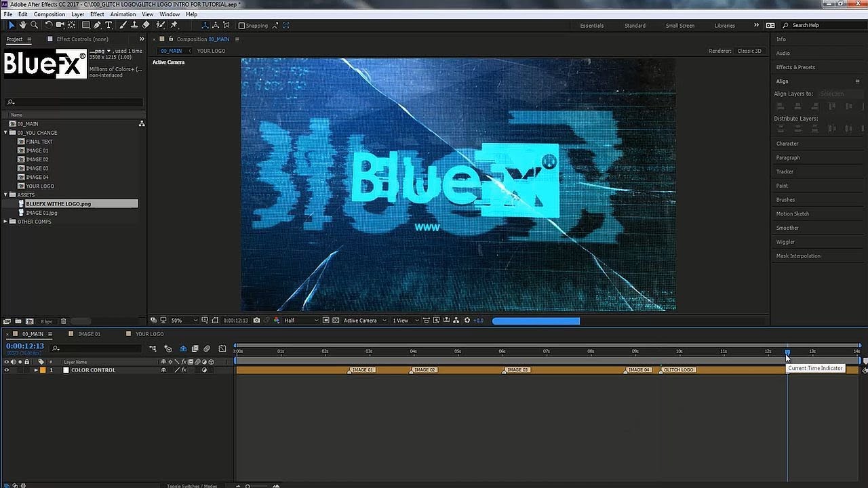Viewport: 868px width, 488px height.
Task: Delete selected project item with trash icon
Action: click(x=63, y=321)
